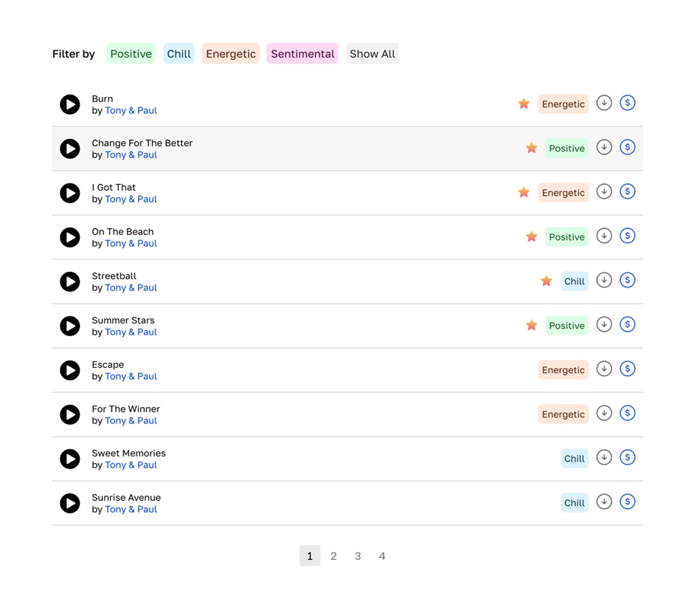Viewport: 700px width, 591px height.
Task: Show All tracks
Action: click(x=372, y=54)
